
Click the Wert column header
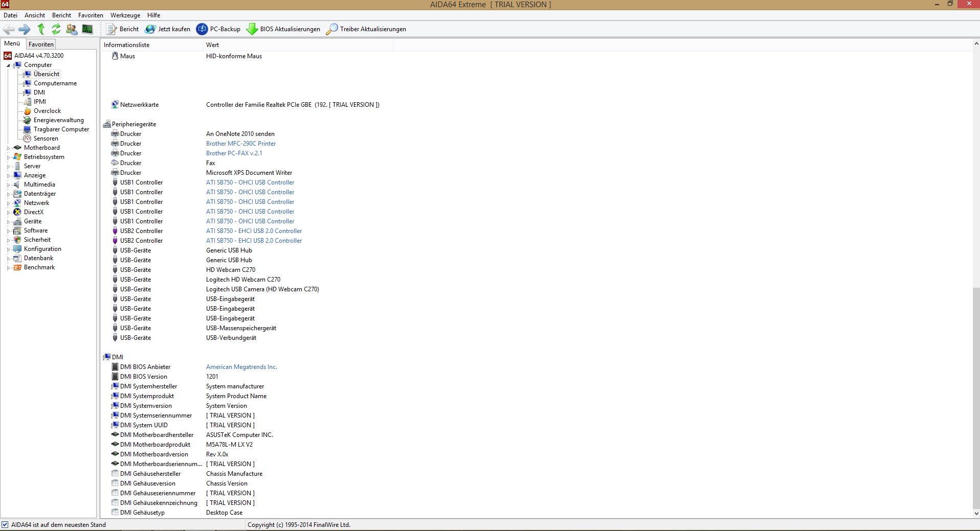coord(298,45)
